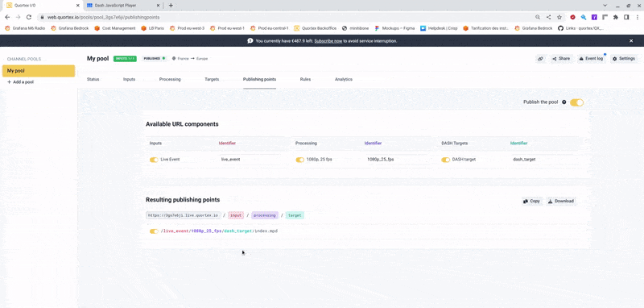The height and width of the screenshot is (308, 644).
Task: Open Quortex Backoffice bookmark
Action: pos(316,28)
